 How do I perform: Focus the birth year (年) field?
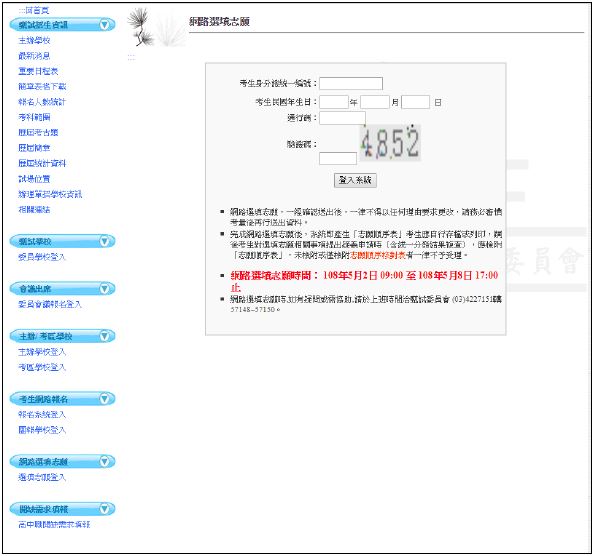click(334, 102)
